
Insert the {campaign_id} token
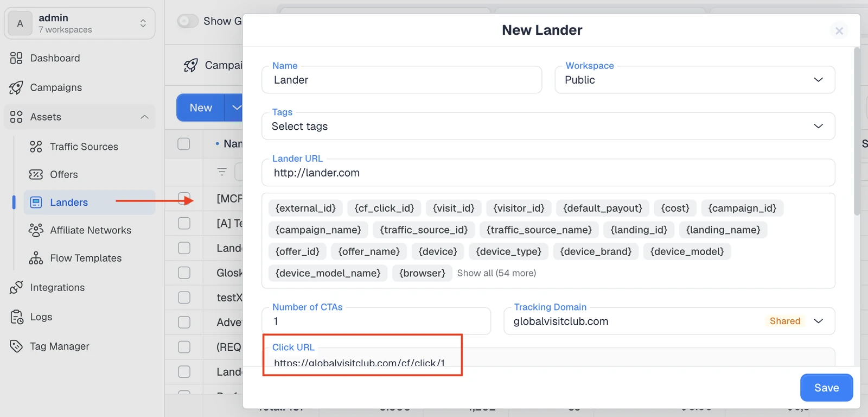(742, 208)
